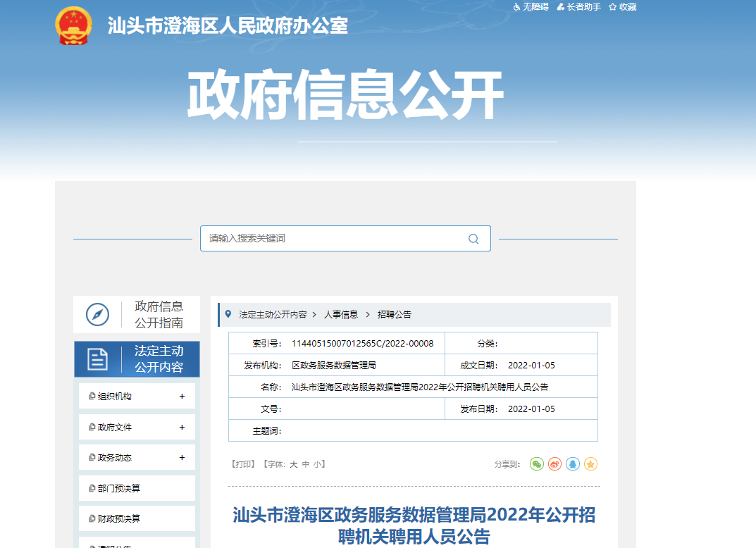The height and width of the screenshot is (548, 756).
Task: Expand the 政府文件 plus sign
Action: tap(182, 428)
